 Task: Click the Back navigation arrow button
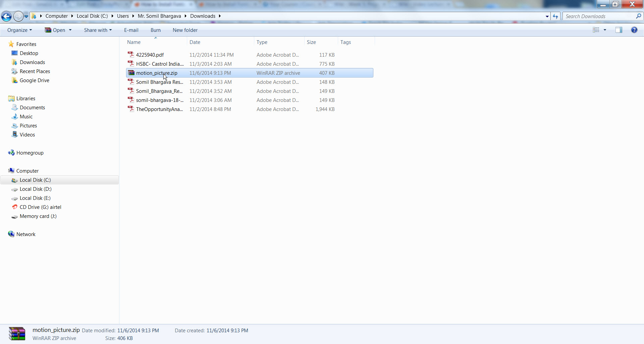pos(6,16)
